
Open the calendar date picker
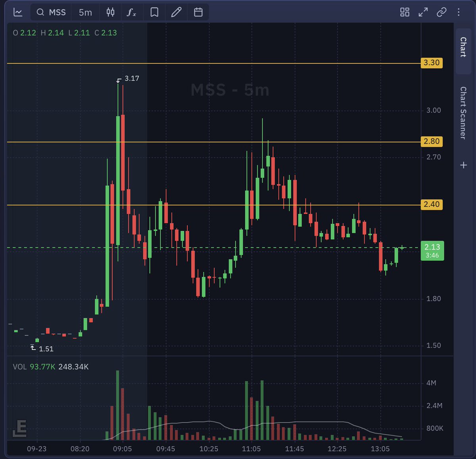(x=198, y=12)
